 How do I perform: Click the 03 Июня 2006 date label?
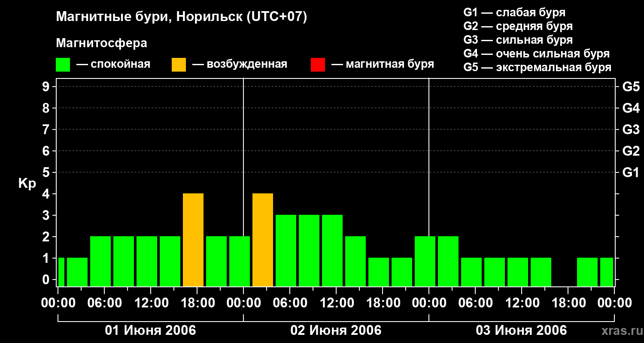pos(522,331)
